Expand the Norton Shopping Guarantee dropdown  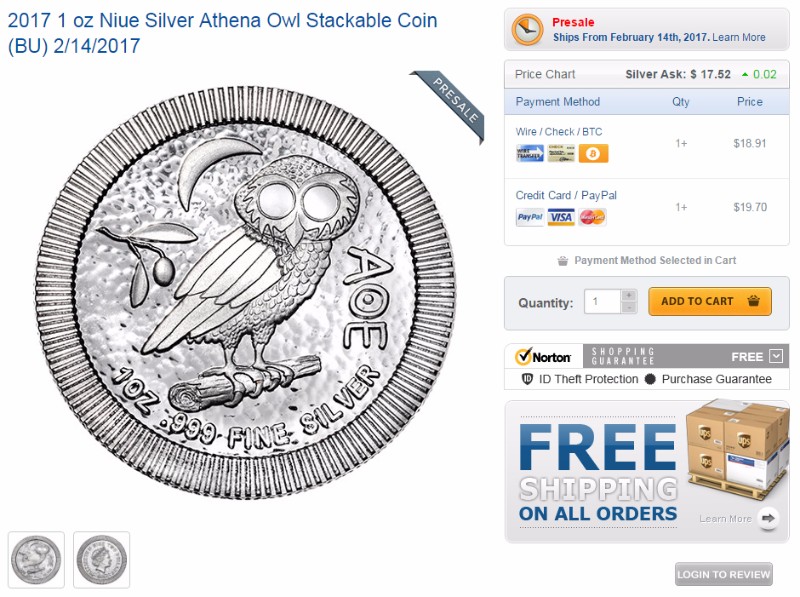[x=776, y=356]
